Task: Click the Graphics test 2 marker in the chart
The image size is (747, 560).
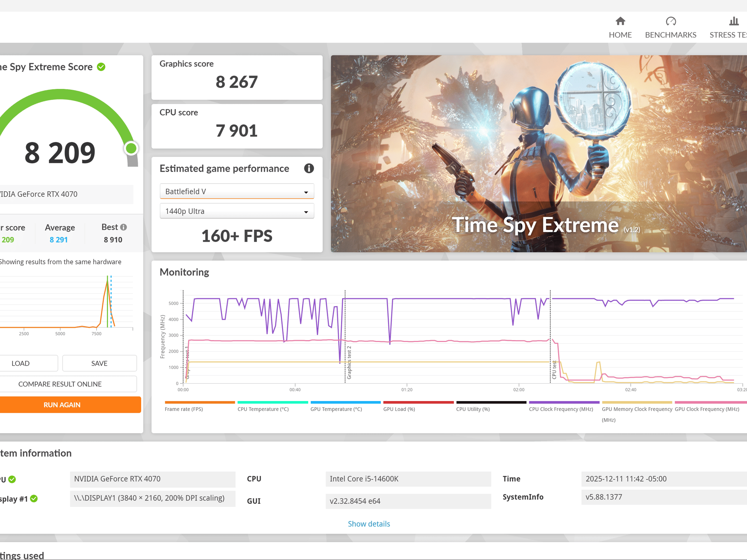Action: tap(349, 362)
